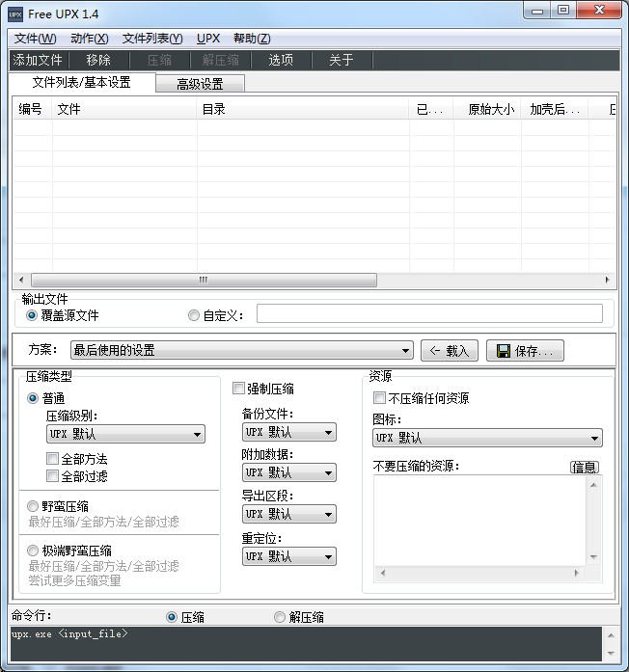The width and height of the screenshot is (629, 672).
Task: Click the 目录 column header
Action: click(303, 109)
